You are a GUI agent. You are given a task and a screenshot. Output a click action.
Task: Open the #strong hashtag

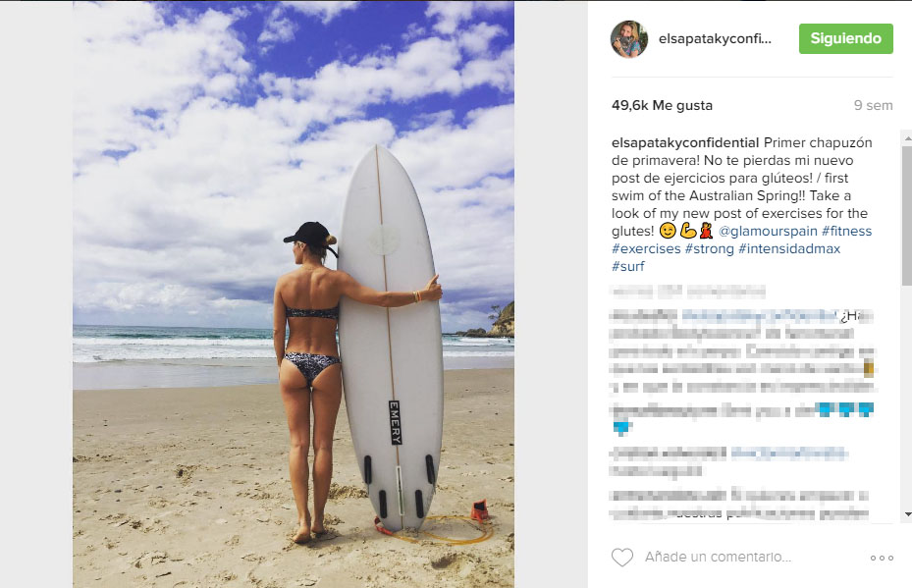tap(709, 248)
